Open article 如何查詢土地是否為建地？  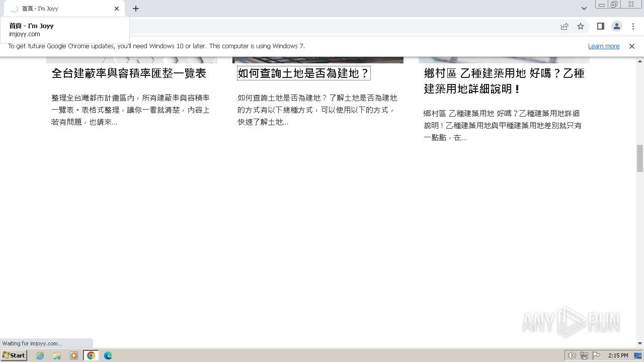coord(304,73)
